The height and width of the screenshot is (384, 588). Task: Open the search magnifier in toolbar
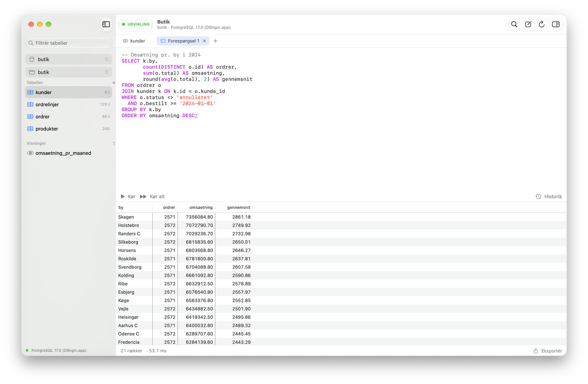(x=514, y=24)
